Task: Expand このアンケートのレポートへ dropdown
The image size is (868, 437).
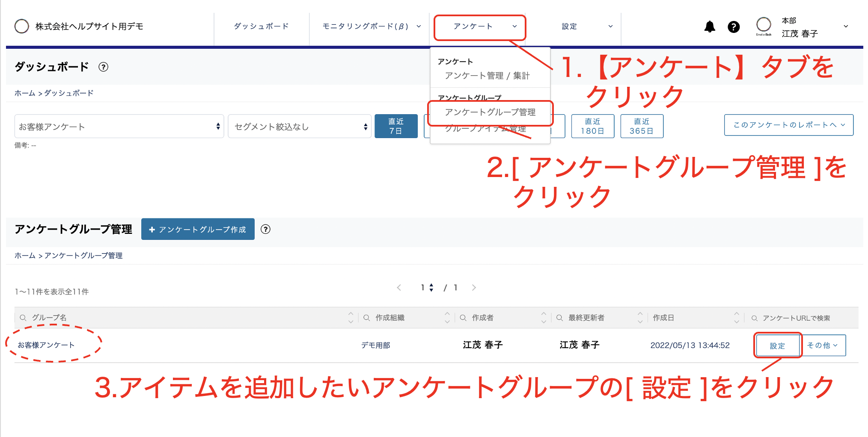Action: pyautogui.click(x=789, y=125)
